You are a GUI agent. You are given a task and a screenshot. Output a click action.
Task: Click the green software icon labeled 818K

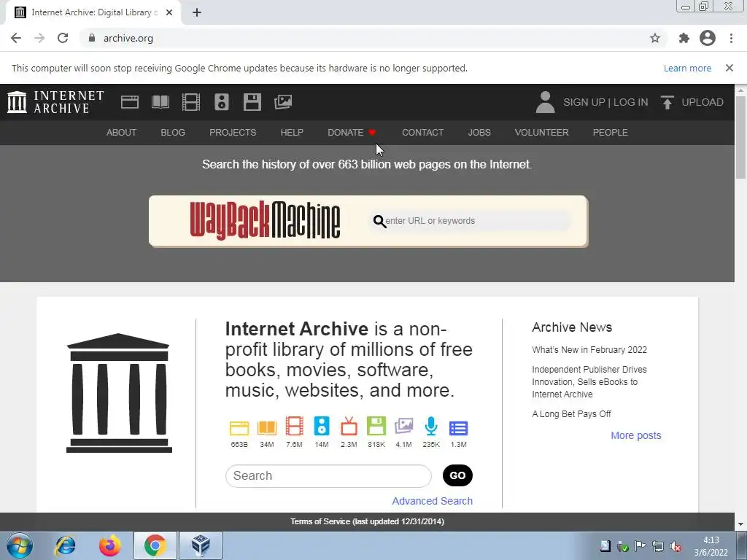point(376,426)
